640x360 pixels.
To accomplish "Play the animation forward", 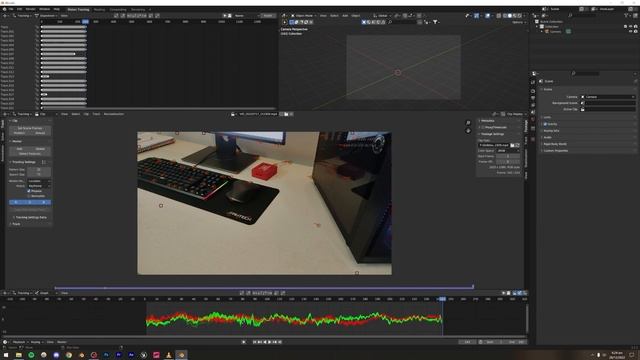I will tap(270, 342).
